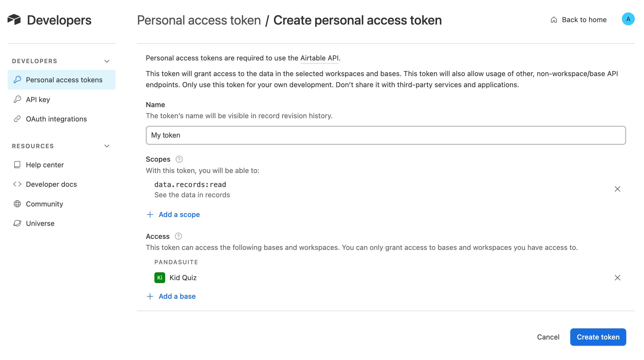This screenshot has height=360, width=644.
Task: Remove the data.records:read scope
Action: pyautogui.click(x=618, y=189)
